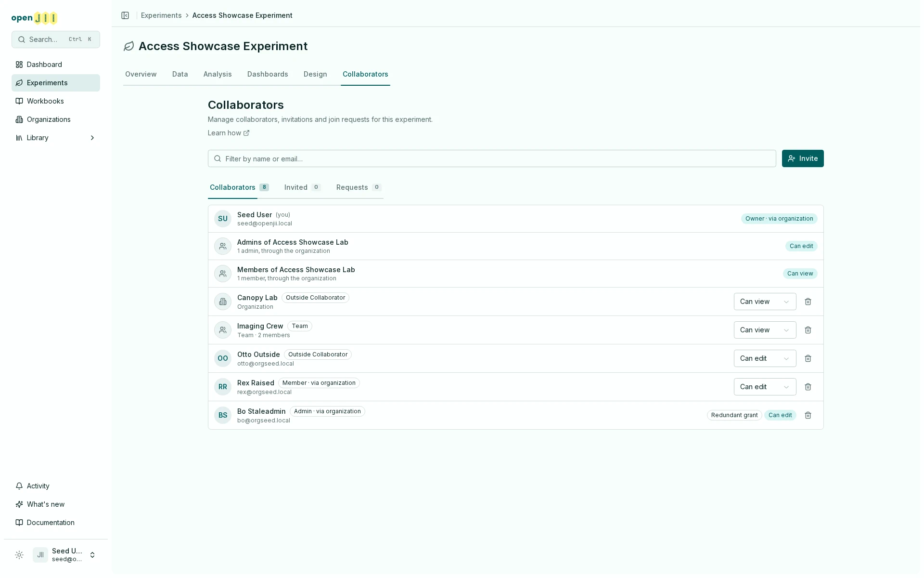Focus the Filter by name or email field
The image size is (924, 578).
click(x=492, y=158)
